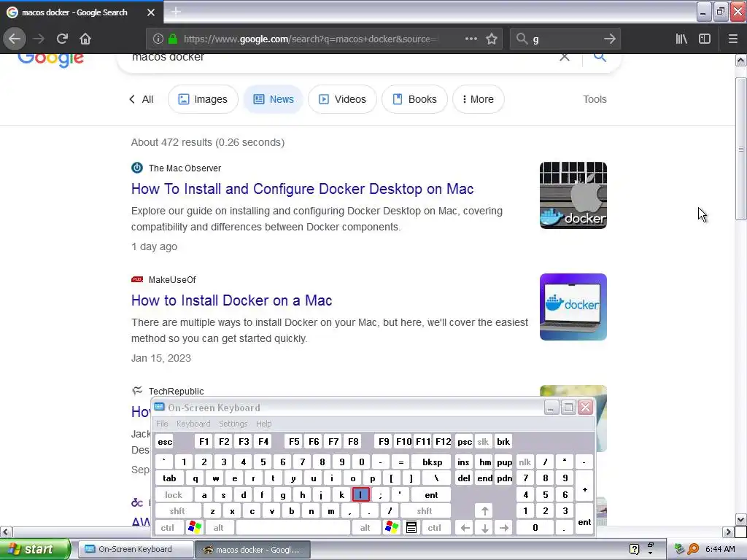Reload the page with the refresh icon
The width and height of the screenshot is (747, 560).
click(62, 39)
